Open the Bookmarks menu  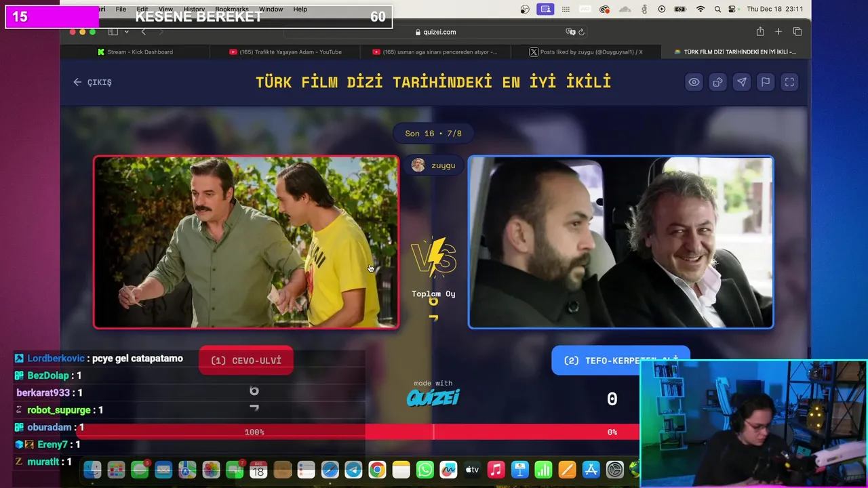pos(232,9)
